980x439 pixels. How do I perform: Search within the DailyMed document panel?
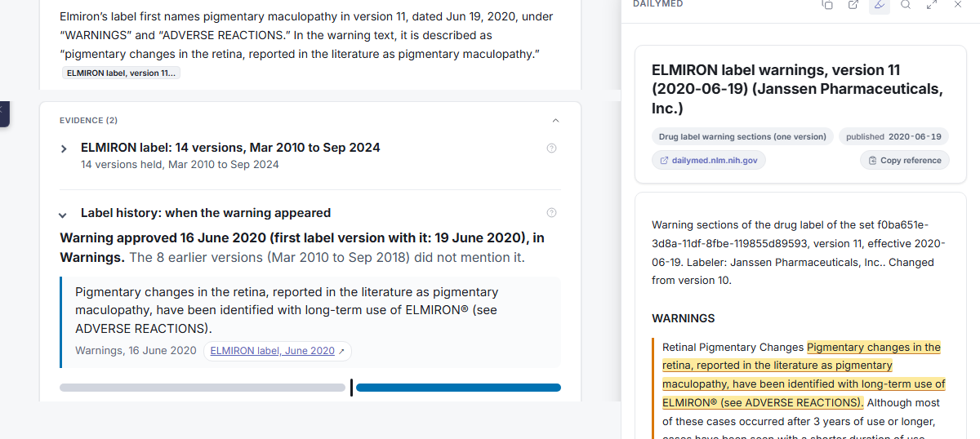[x=906, y=5]
